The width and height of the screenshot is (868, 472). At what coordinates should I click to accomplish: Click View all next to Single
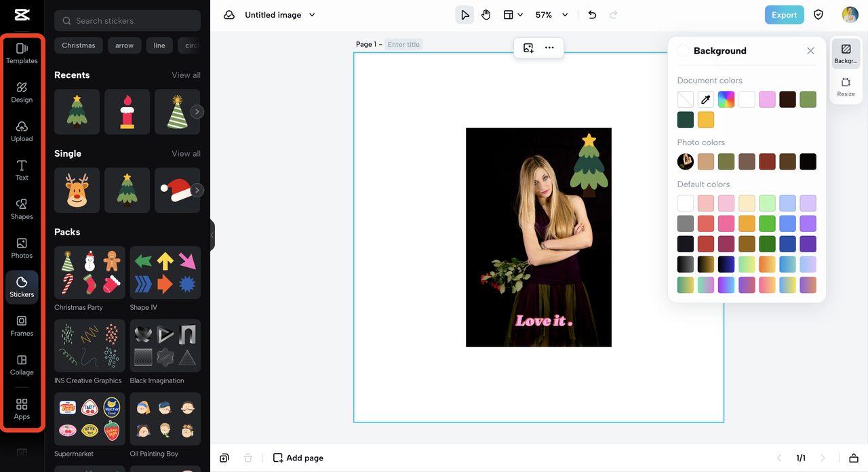click(186, 154)
